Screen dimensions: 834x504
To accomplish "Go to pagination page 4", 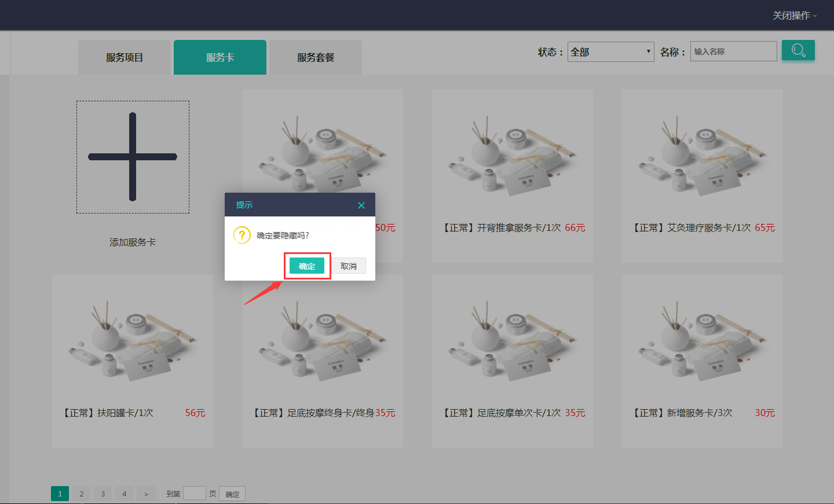I will click(124, 494).
